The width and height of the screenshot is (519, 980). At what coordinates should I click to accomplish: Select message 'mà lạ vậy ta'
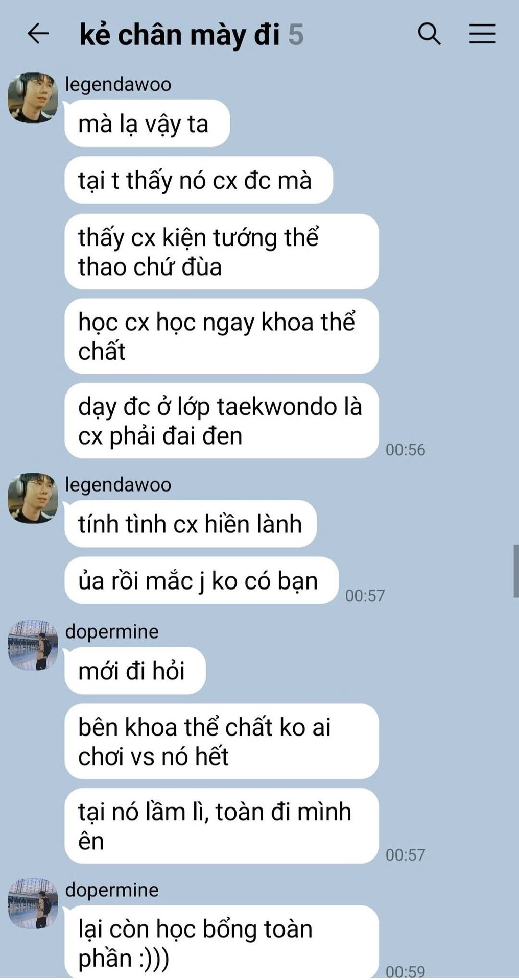pyautogui.click(x=147, y=124)
